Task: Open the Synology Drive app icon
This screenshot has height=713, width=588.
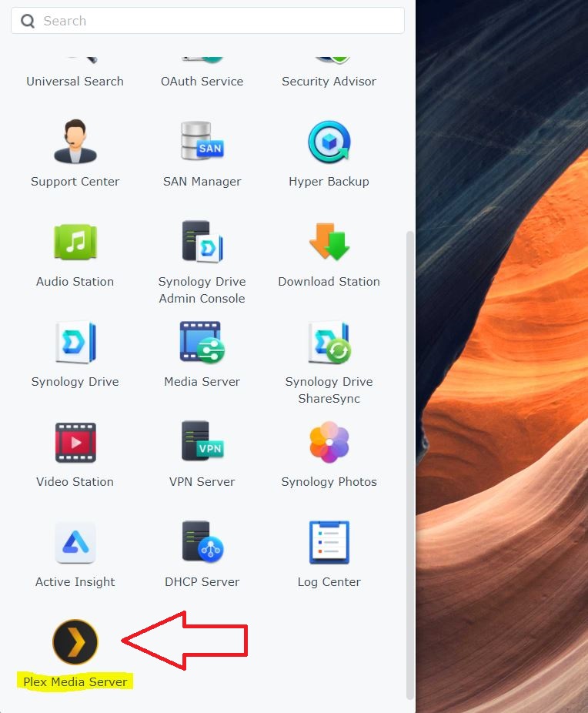Action: point(75,343)
